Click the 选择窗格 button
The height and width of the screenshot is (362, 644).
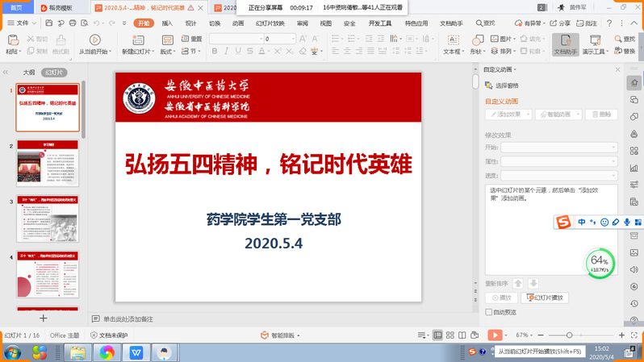pyautogui.click(x=502, y=85)
